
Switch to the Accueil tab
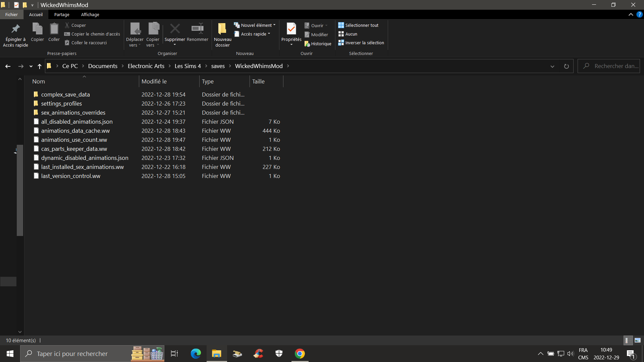click(x=36, y=14)
